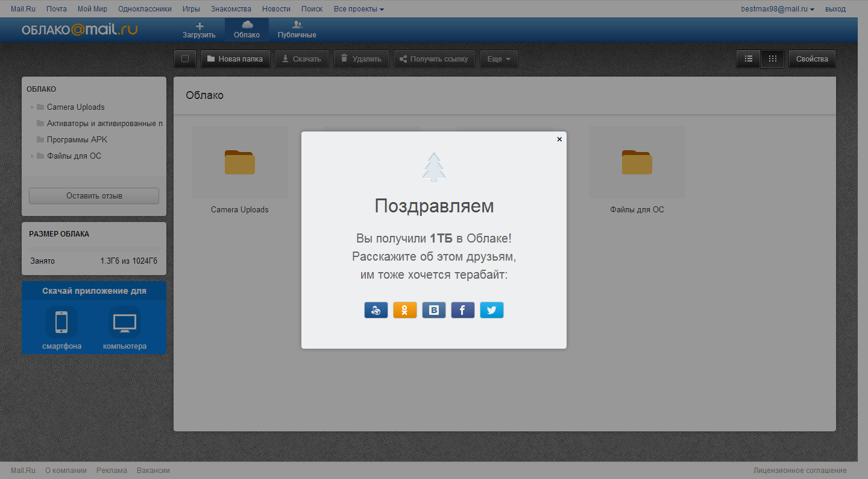868x479 pixels.
Task: Switch to the Облако tab
Action: pos(247,30)
